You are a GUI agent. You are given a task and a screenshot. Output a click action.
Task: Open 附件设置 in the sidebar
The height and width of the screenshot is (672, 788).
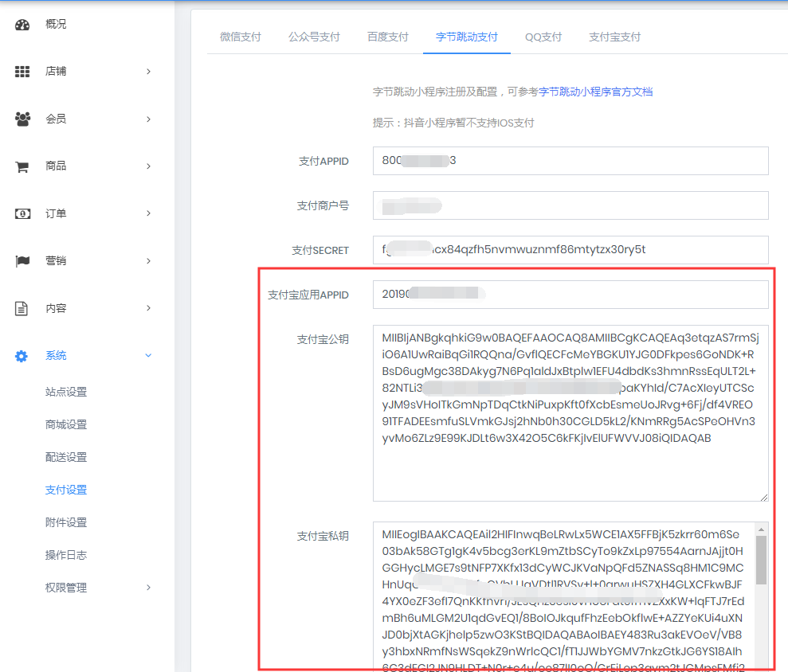click(x=66, y=522)
